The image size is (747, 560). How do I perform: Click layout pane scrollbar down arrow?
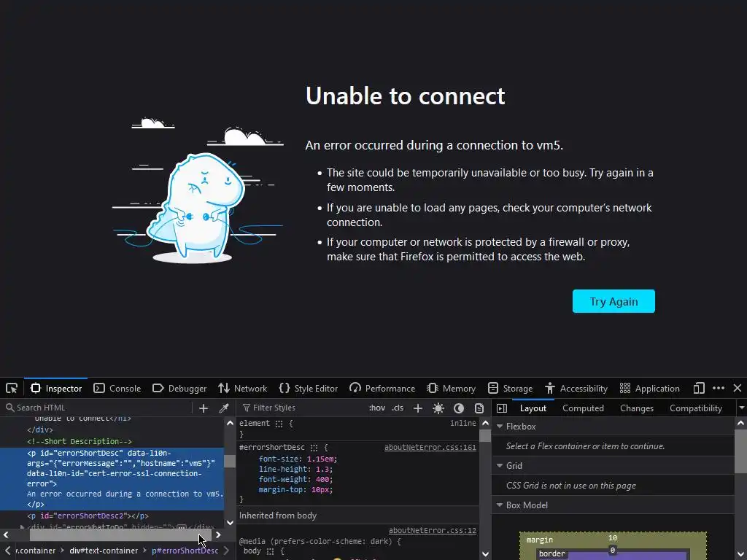[x=741, y=554]
